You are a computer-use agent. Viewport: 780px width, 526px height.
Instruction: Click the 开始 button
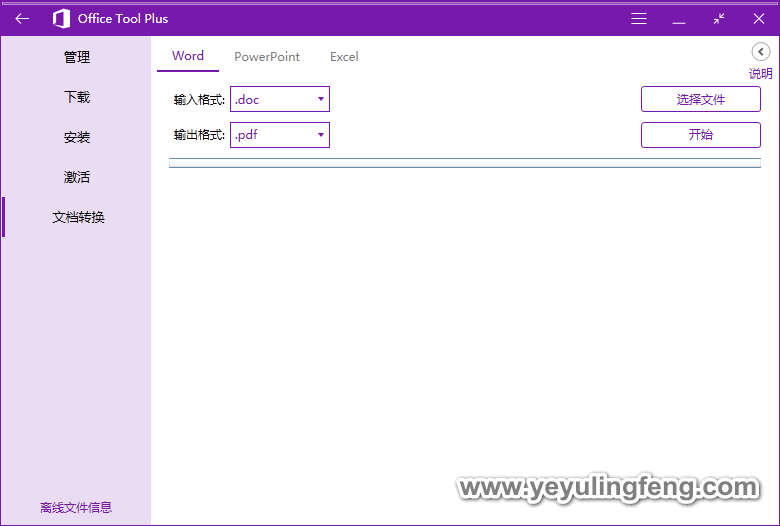click(x=701, y=135)
